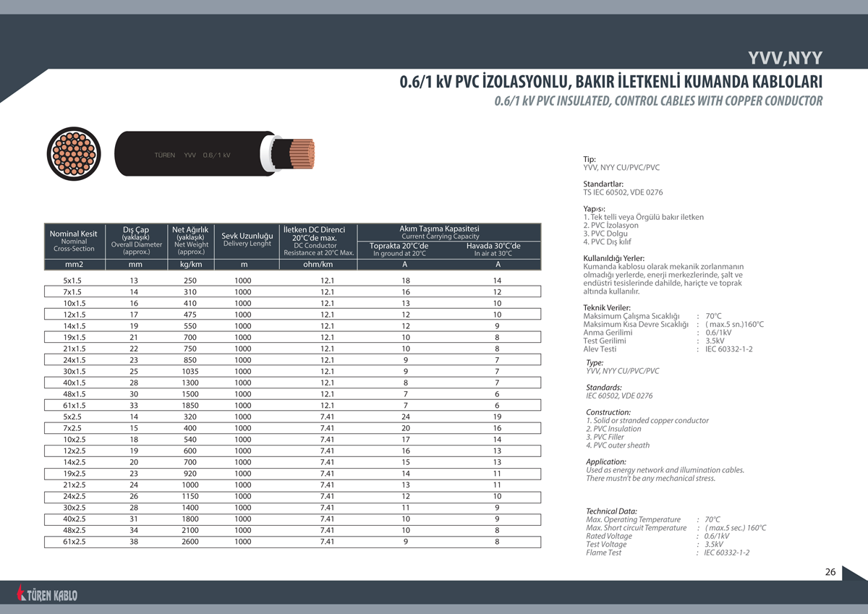Screen dimensions: 868x614
Task: Click the black YVV cable sheath illustration
Action: [x=192, y=155]
